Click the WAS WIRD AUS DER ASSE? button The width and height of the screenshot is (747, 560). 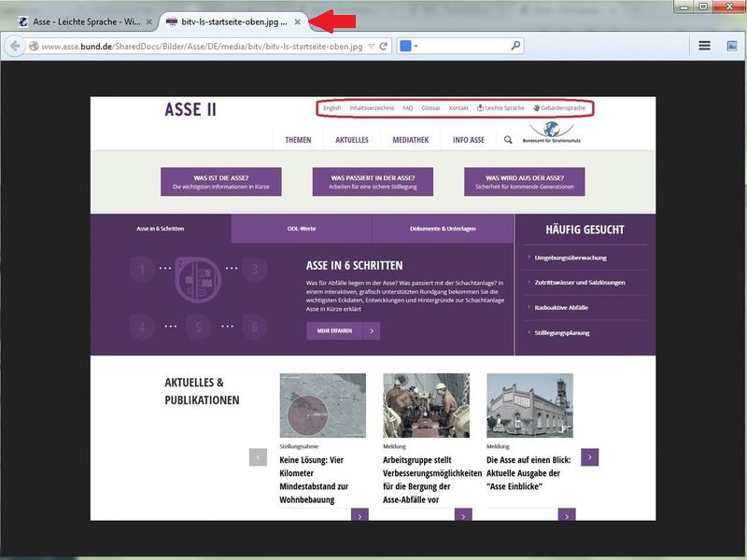pyautogui.click(x=525, y=182)
